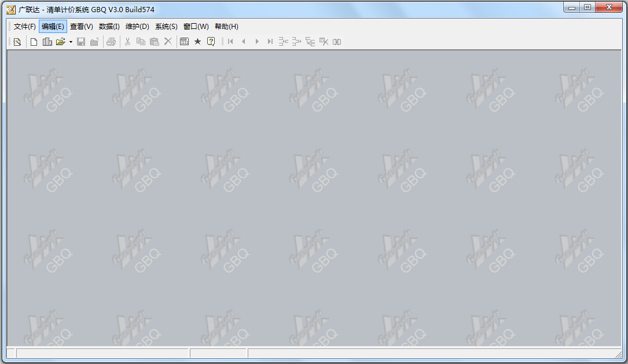Click the copy icon

(141, 42)
